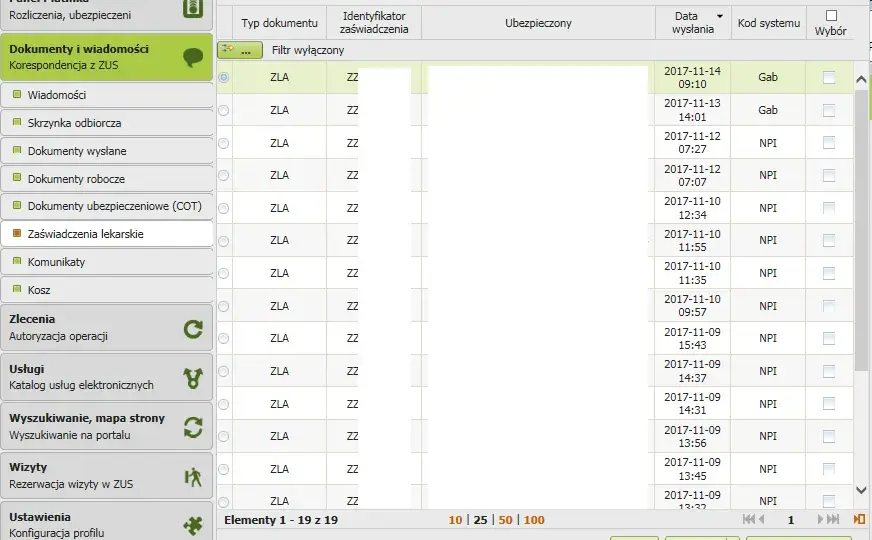Tick checkbox for row sent 2017-11-12 07:27
Image resolution: width=872 pixels, height=540 pixels.
pos(829,143)
